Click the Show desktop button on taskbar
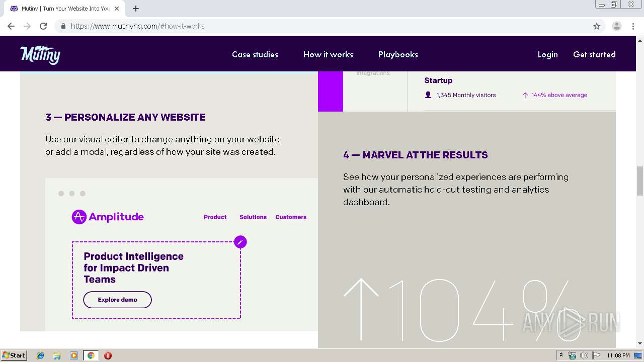 638,355
